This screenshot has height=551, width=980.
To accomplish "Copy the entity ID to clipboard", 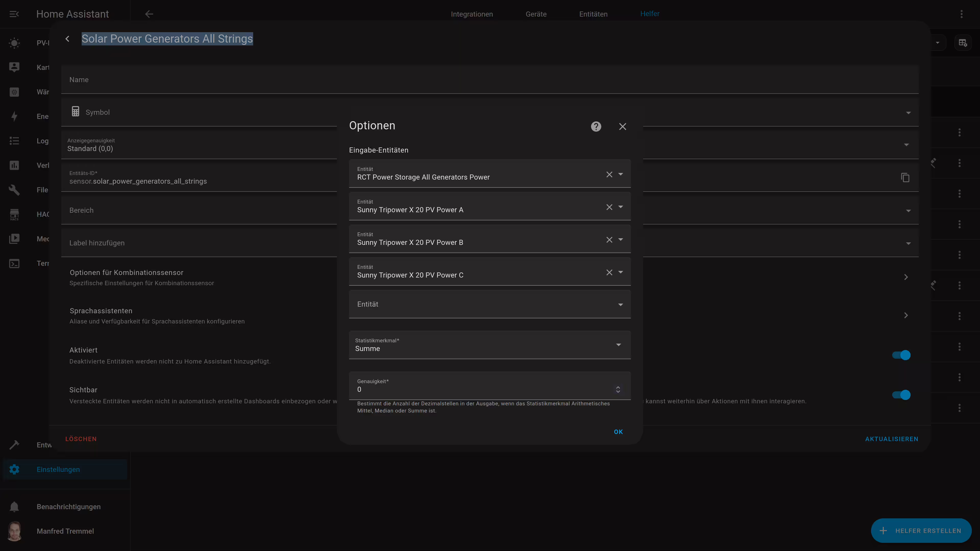I will pos(905,178).
